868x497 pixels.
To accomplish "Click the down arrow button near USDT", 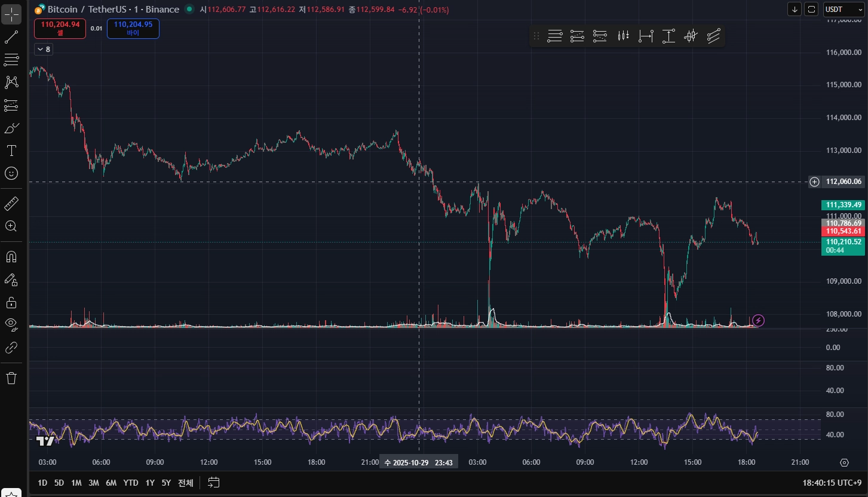I will 795,9.
